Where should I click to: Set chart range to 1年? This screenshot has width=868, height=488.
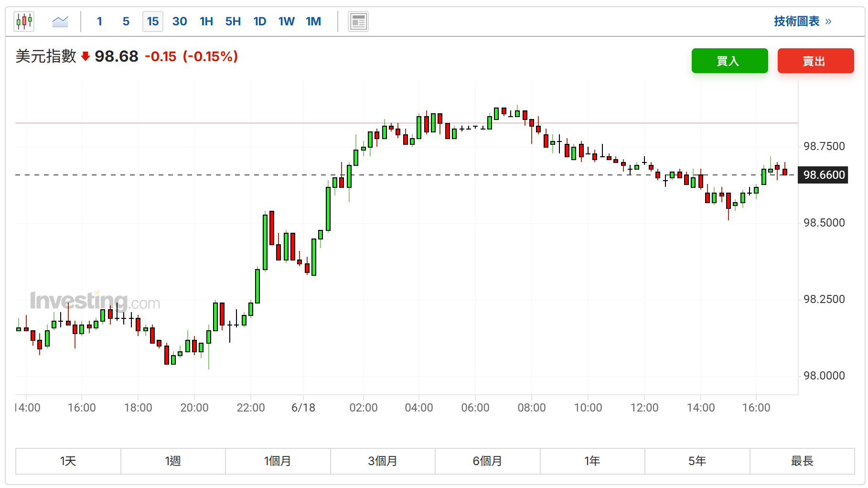(x=592, y=461)
